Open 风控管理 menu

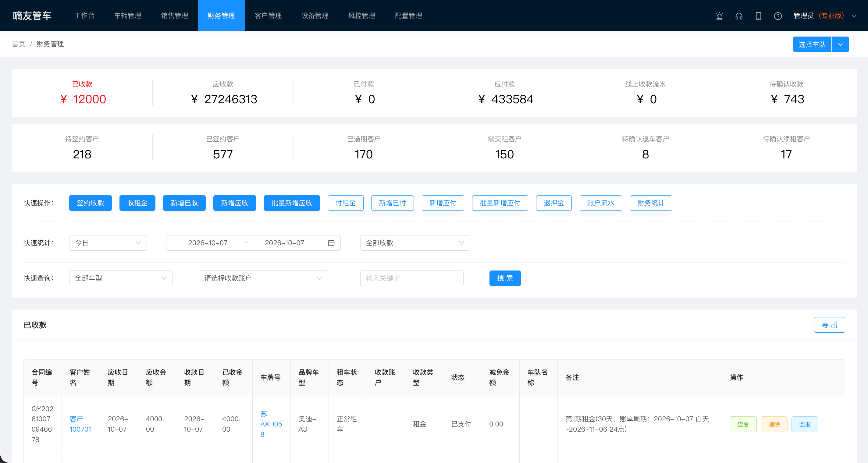(362, 16)
